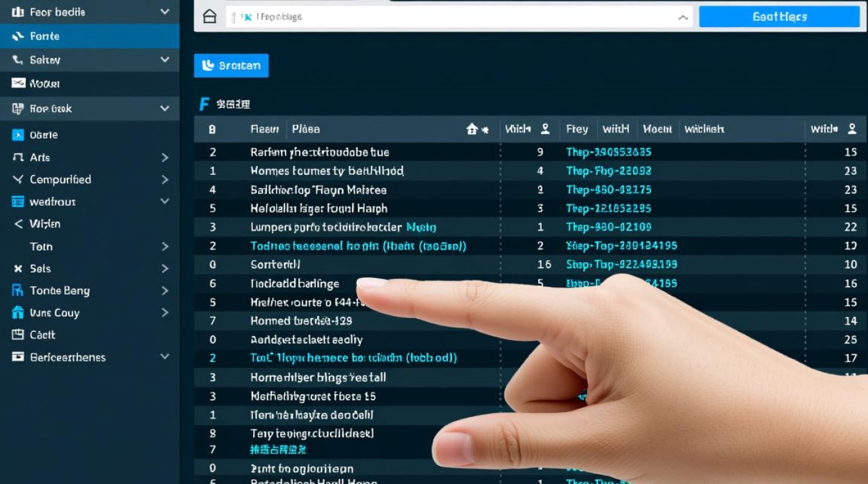Expand the Arts sidebar item arrow
Image resolution: width=868 pixels, height=484 pixels.
coord(165,157)
